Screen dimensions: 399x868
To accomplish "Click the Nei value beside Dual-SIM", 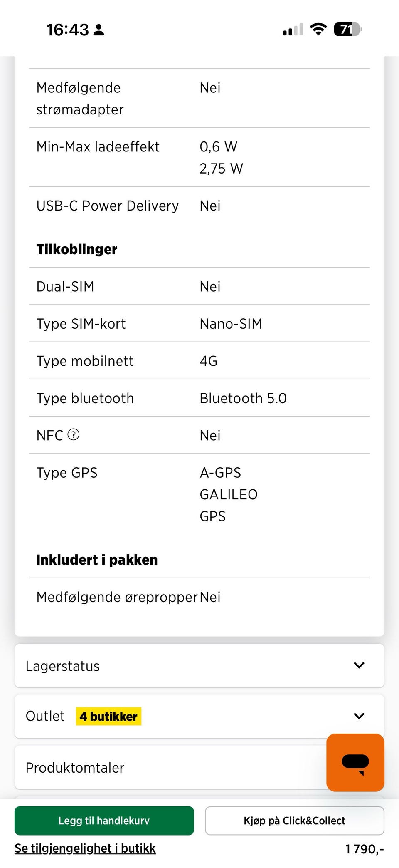I will click(x=209, y=286).
